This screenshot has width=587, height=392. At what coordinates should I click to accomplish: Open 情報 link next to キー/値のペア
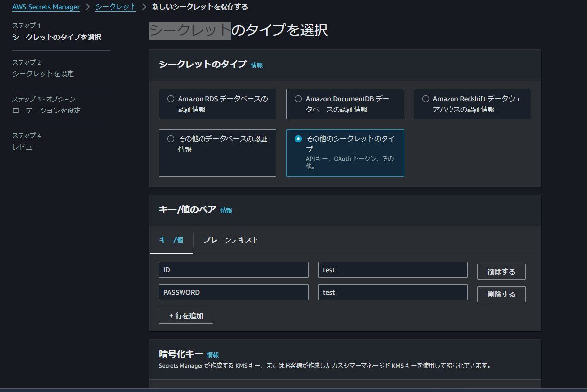[x=226, y=210]
